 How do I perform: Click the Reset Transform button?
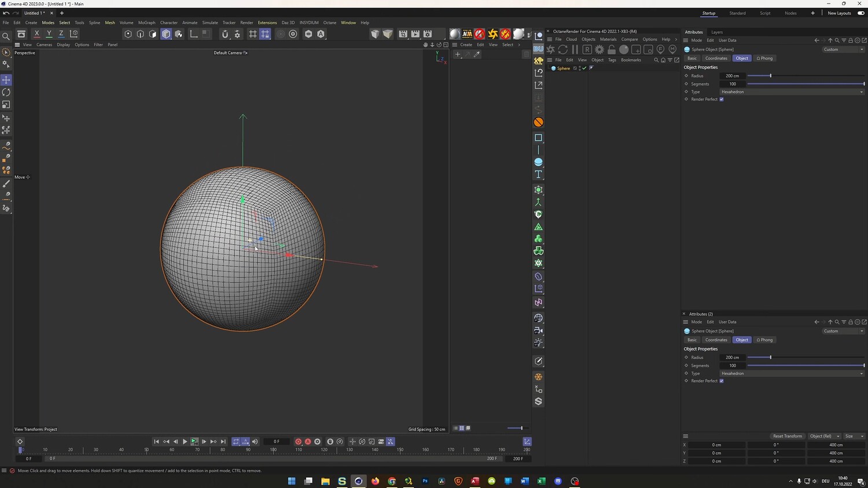pos(788,436)
